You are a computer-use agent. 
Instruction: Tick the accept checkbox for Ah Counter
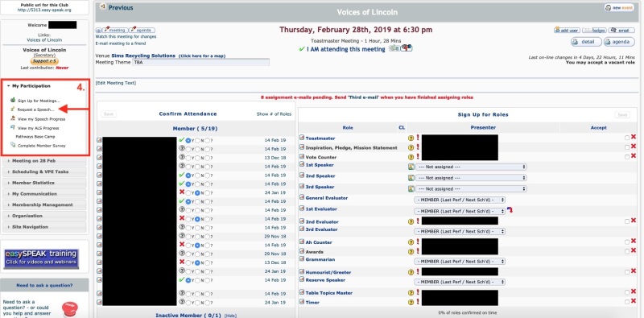627,242
